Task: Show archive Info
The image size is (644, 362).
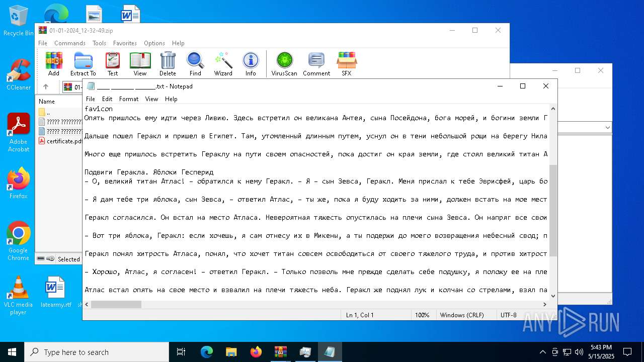Action: [251, 64]
